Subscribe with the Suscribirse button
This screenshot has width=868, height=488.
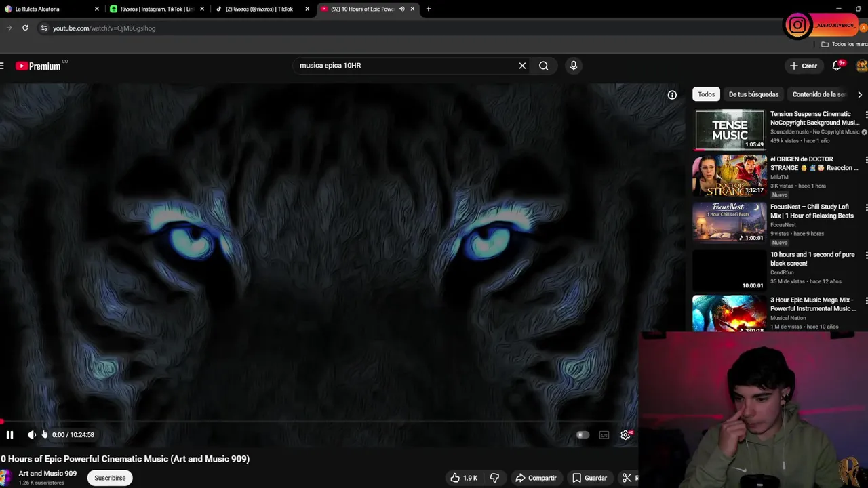[110, 478]
